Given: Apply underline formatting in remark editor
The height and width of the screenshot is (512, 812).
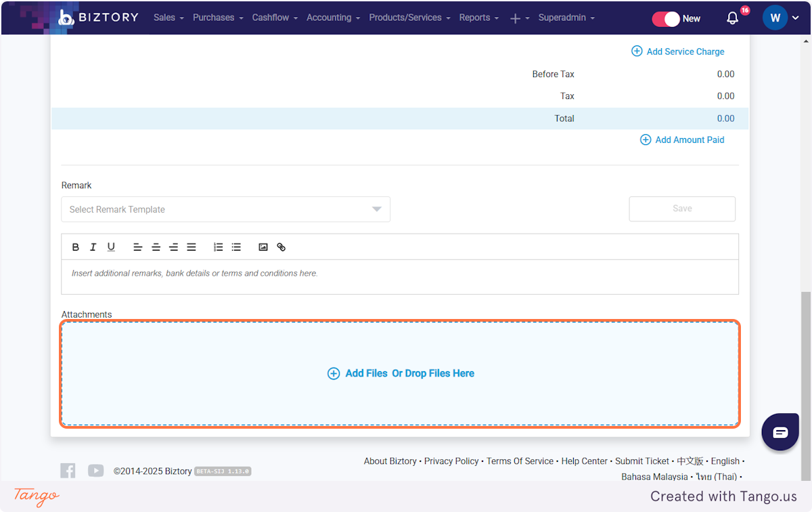Looking at the screenshot, I should [x=111, y=247].
